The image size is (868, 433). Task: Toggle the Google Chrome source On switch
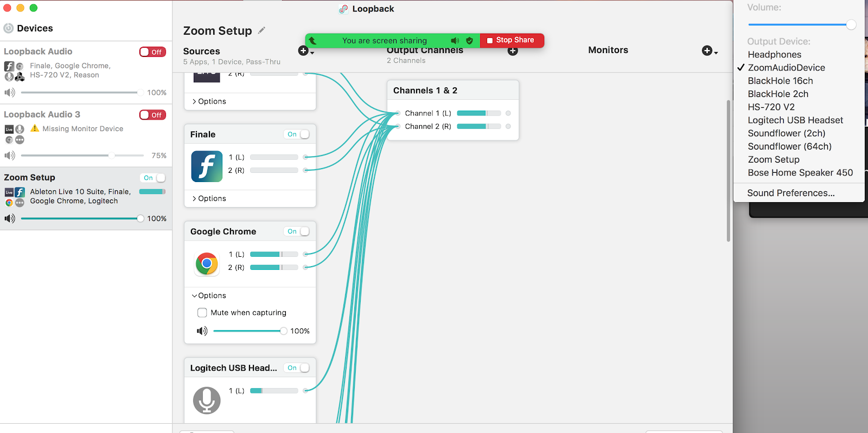tap(297, 231)
